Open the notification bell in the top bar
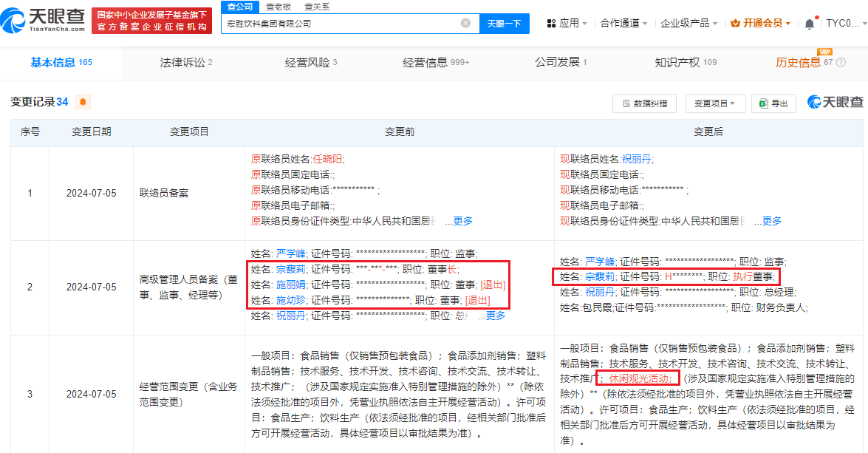868x453 pixels. [x=810, y=23]
